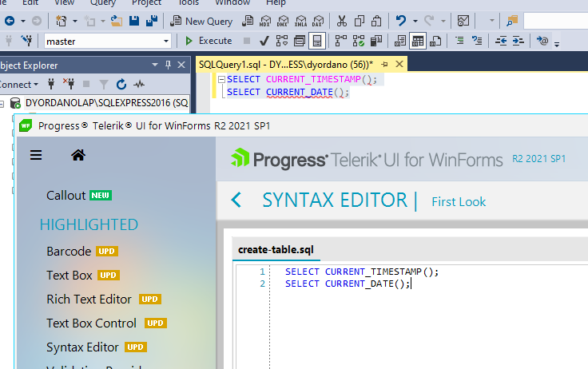
Task: Open dropdown arrow beside New Project icon
Action: tap(75, 21)
